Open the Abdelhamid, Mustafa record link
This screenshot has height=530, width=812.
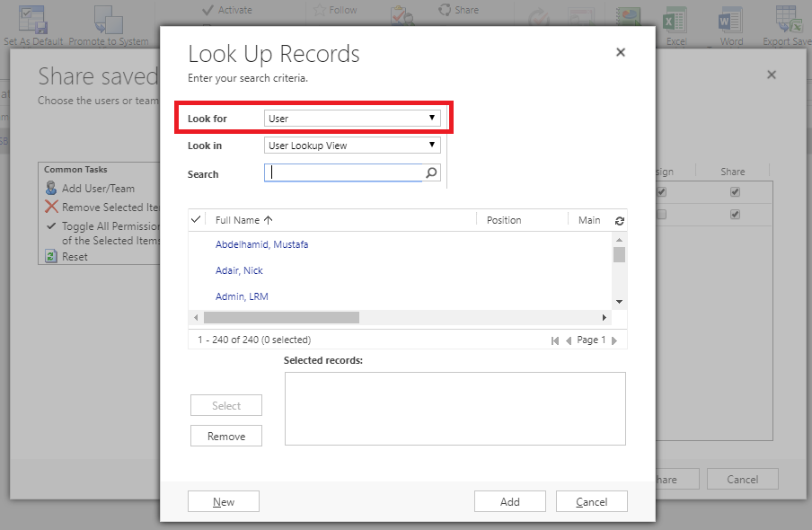(261, 244)
